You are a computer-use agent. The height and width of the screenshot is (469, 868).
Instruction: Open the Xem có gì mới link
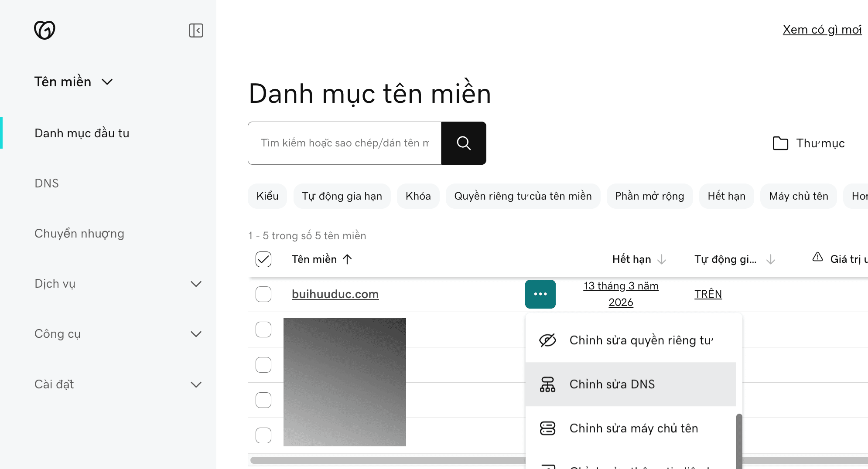822,29
